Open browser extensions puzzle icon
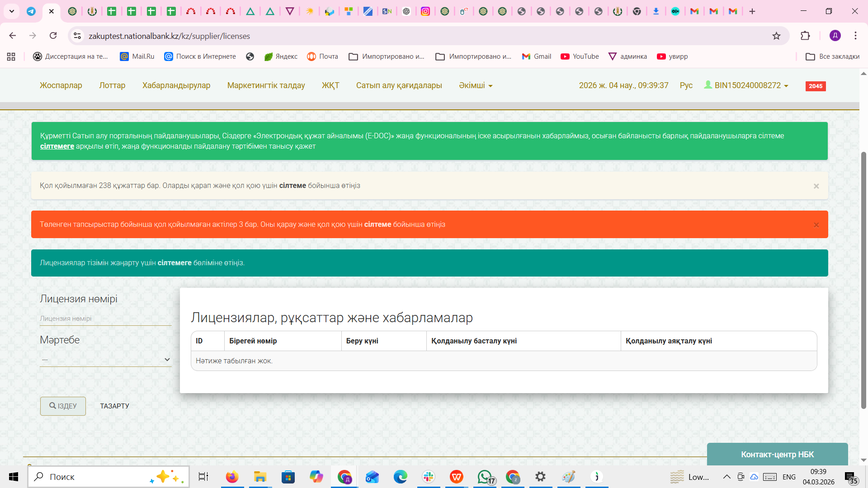 tap(805, 36)
